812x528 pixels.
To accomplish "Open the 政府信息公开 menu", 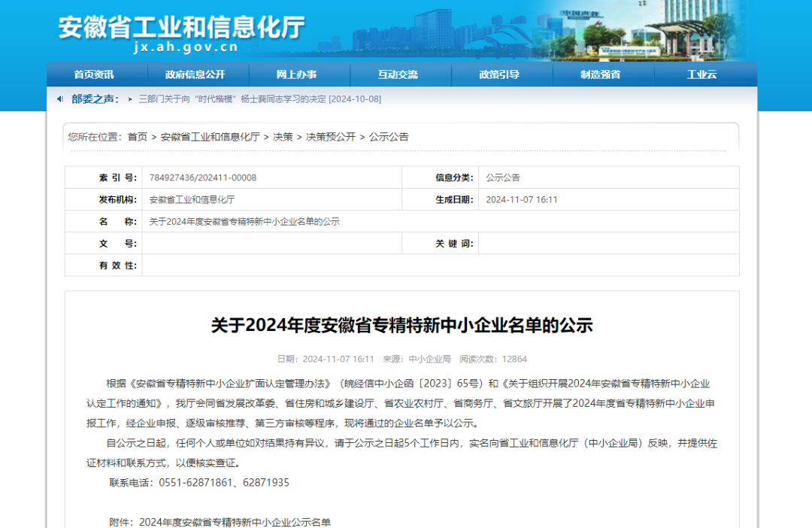I will 195,74.
